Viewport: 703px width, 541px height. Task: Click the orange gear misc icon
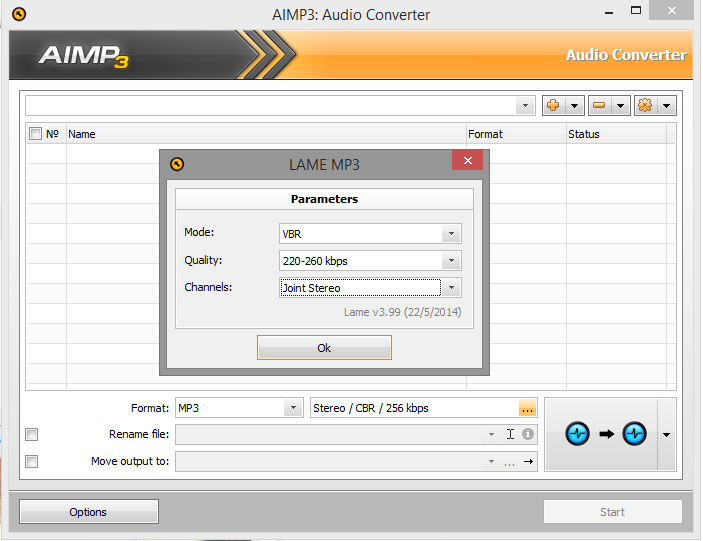pos(646,106)
